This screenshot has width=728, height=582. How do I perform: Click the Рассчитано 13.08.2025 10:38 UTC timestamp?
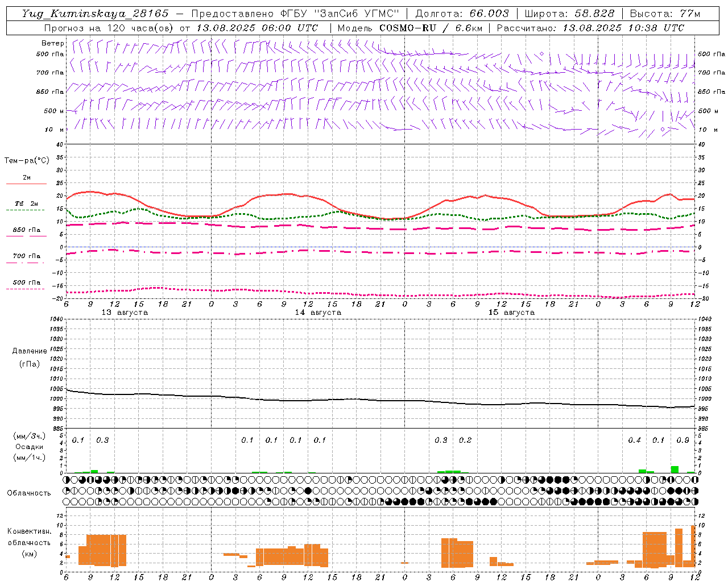(590, 28)
